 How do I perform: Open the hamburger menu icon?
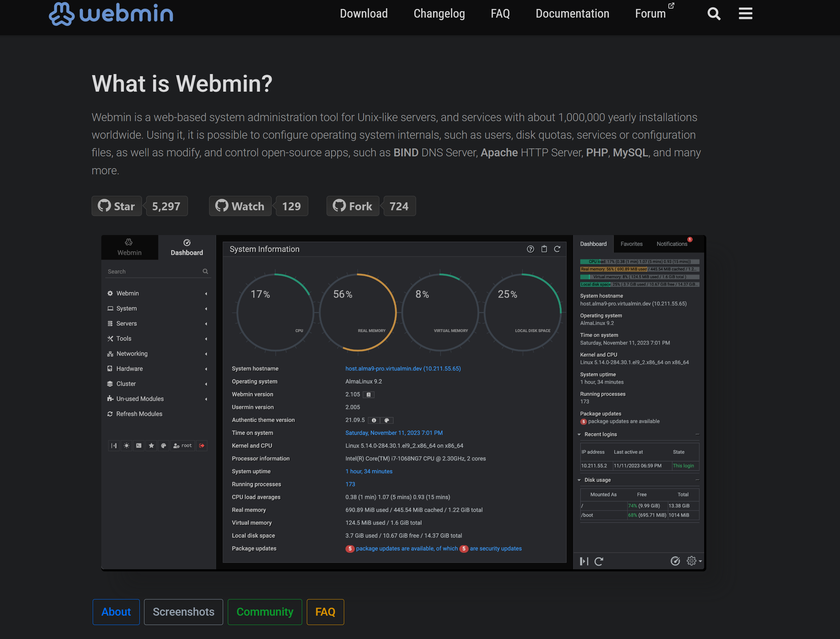745,14
